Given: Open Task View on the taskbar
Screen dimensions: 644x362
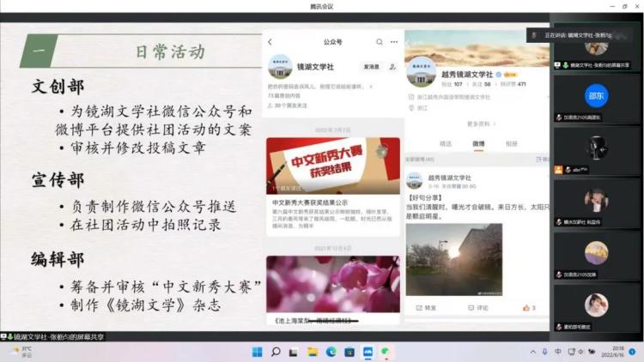Looking at the screenshot, I should pyautogui.click(x=294, y=353).
